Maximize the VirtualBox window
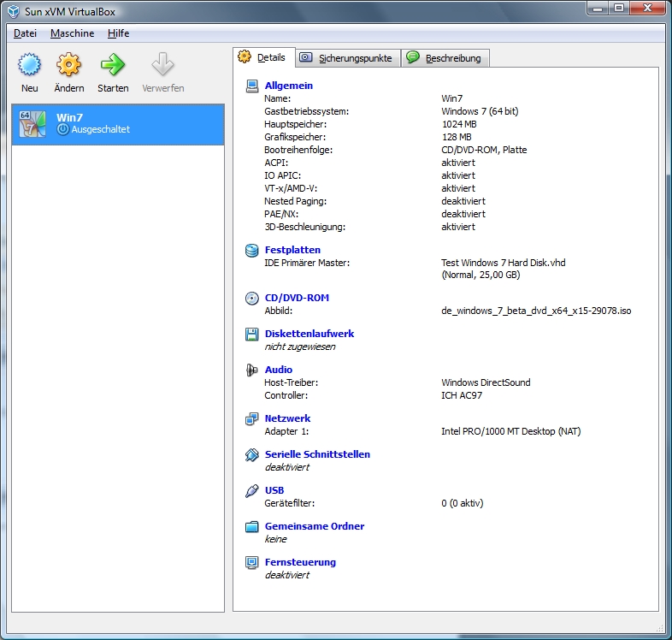The image size is (672, 640). pos(619,8)
